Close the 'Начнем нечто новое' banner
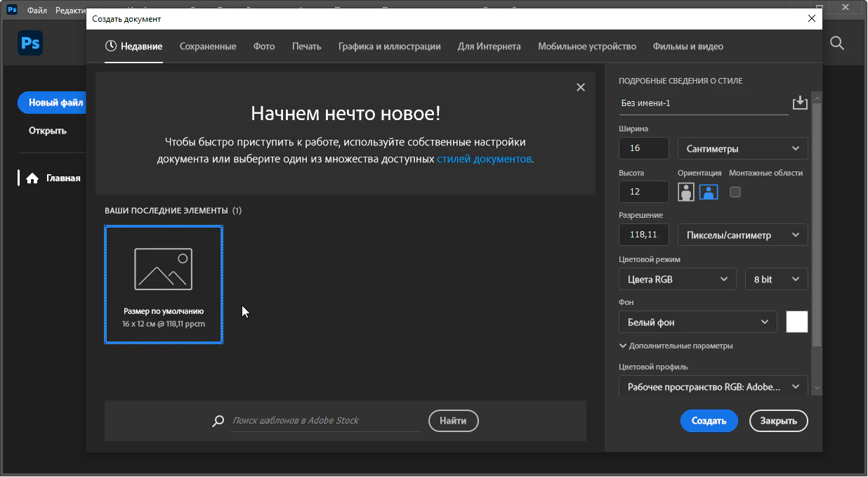 pyautogui.click(x=580, y=87)
